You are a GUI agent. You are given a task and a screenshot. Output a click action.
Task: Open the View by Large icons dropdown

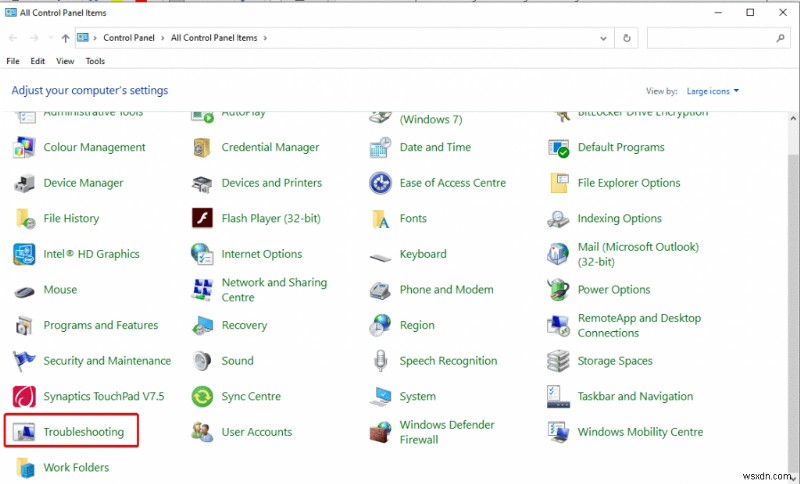coord(712,91)
